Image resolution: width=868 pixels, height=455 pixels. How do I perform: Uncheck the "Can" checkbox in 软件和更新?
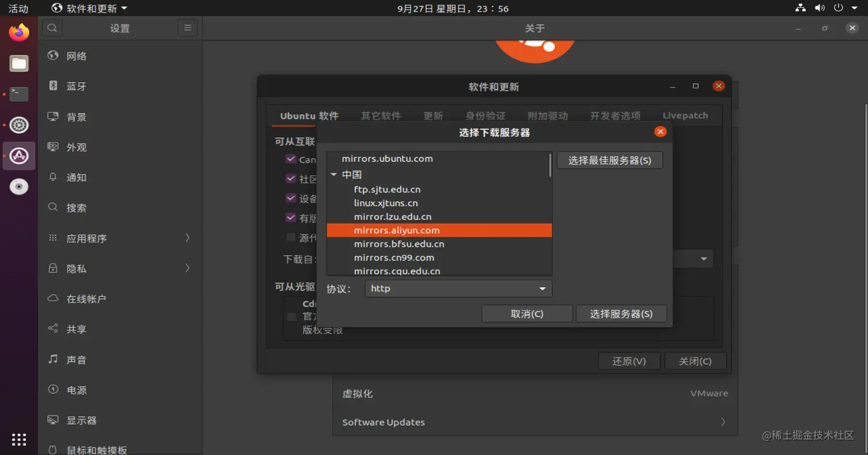tap(290, 159)
